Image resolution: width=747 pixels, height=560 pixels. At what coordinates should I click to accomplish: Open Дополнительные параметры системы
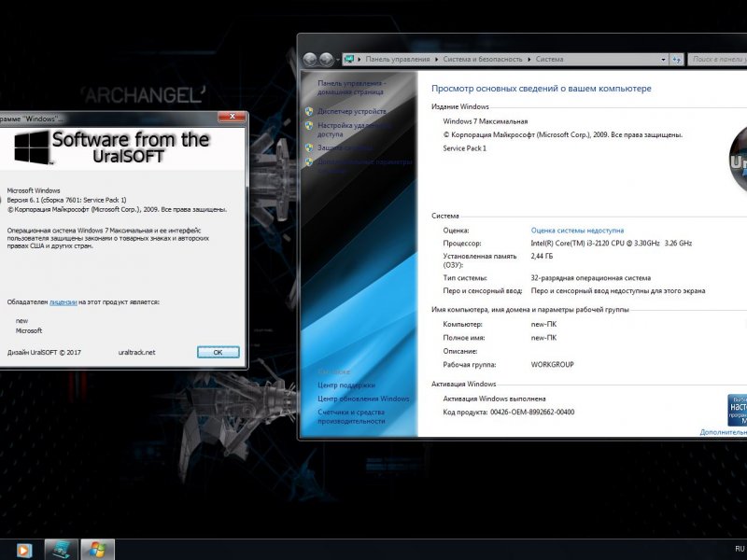click(x=365, y=166)
